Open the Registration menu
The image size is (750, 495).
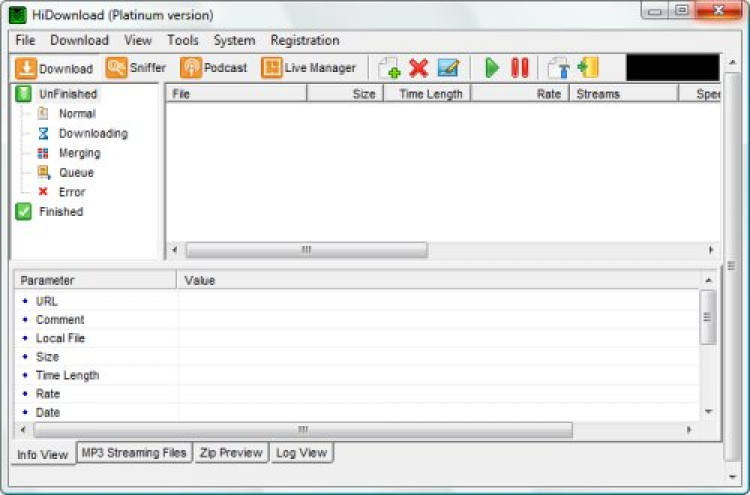305,40
